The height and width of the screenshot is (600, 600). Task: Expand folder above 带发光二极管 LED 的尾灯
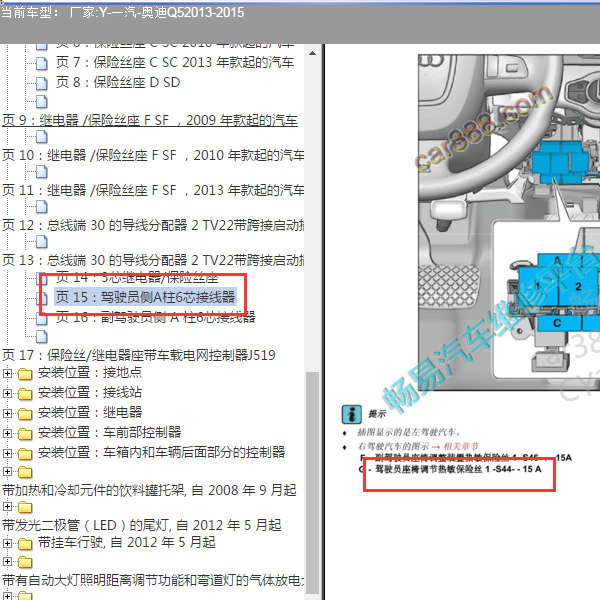click(x=7, y=507)
